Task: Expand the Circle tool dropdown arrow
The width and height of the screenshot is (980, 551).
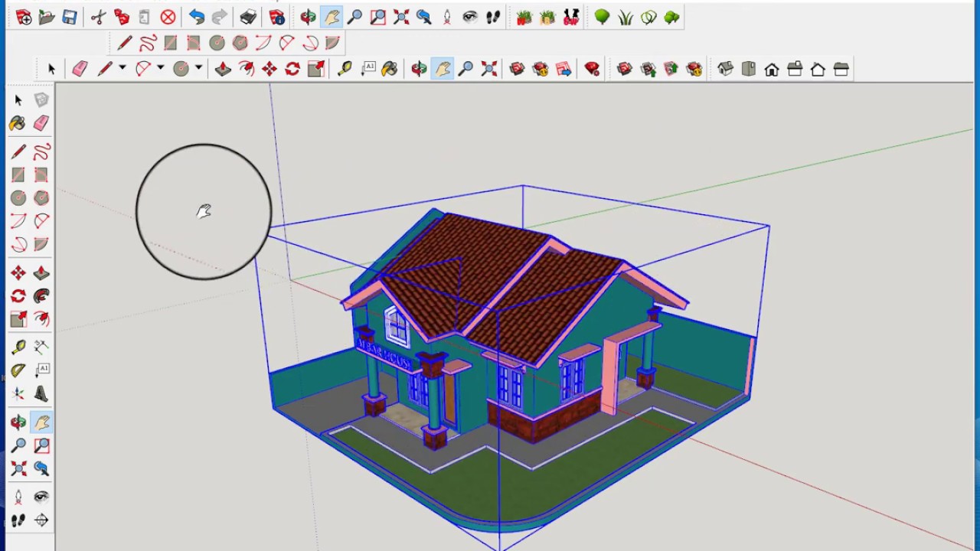Action: (198, 69)
